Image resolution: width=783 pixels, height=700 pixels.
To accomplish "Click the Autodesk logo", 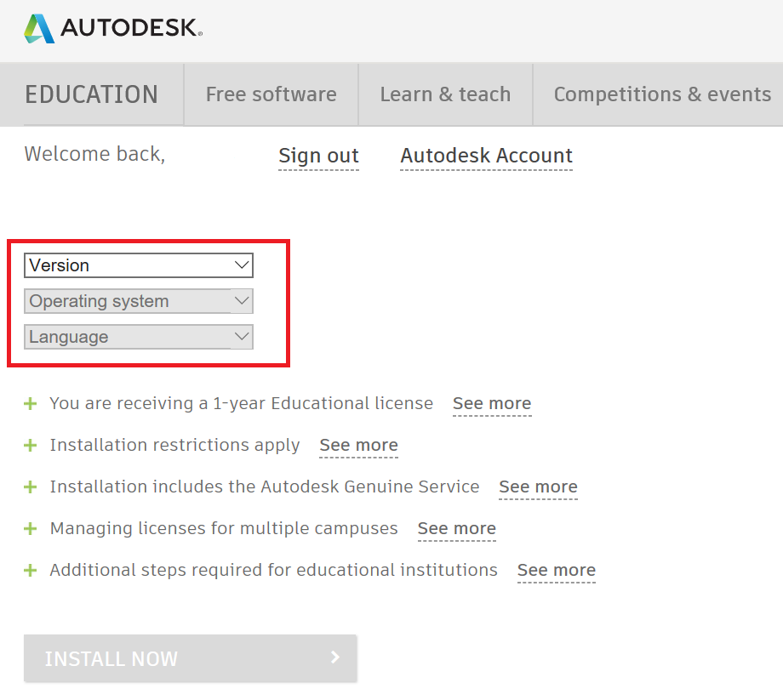I will pyautogui.click(x=113, y=28).
